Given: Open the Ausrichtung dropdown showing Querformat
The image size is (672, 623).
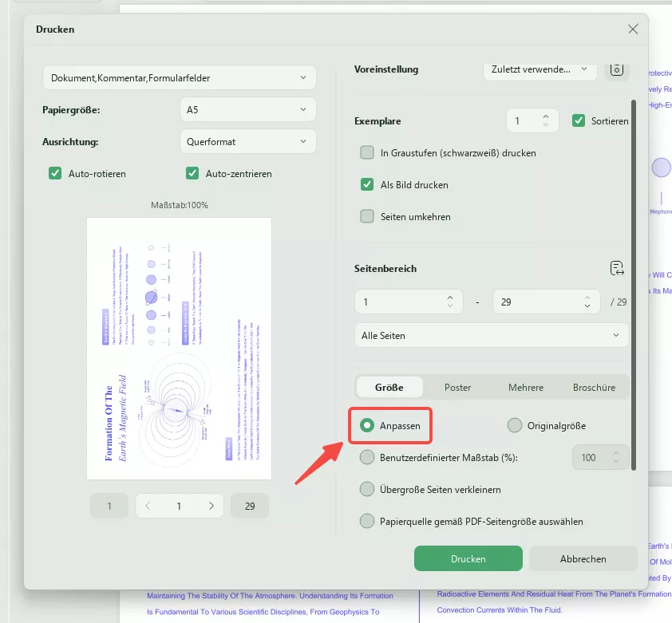Looking at the screenshot, I should (247, 141).
